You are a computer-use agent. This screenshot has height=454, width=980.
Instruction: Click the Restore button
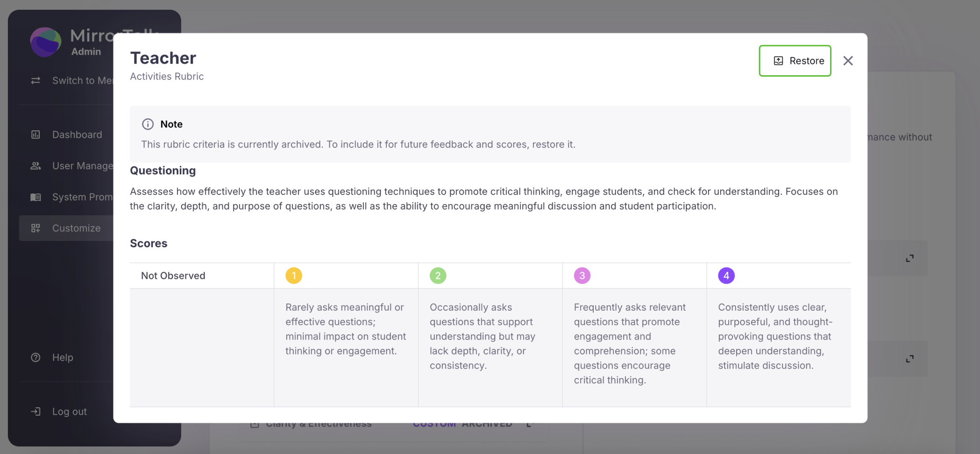(795, 61)
